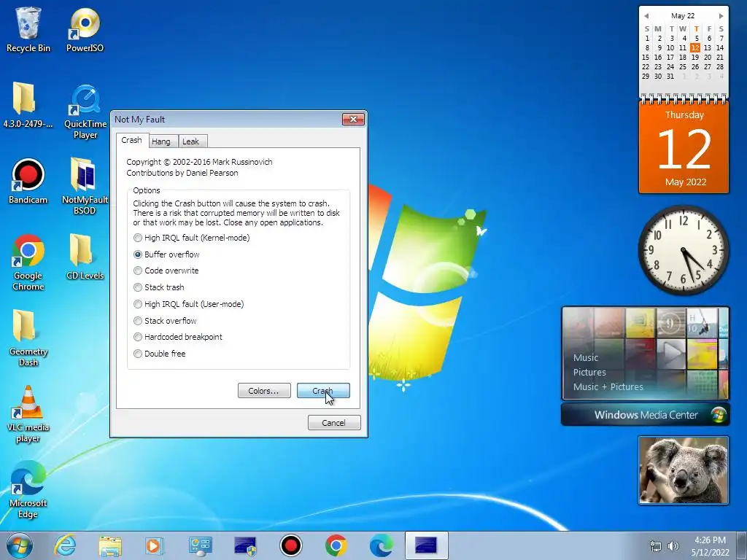Image resolution: width=747 pixels, height=560 pixels.
Task: Click the analog clock gadget
Action: [x=683, y=250]
